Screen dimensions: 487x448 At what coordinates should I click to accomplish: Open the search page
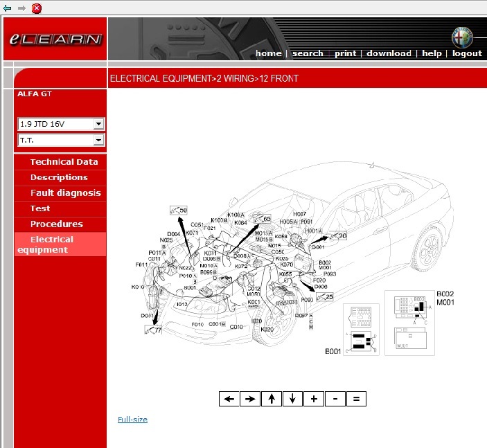[x=308, y=53]
